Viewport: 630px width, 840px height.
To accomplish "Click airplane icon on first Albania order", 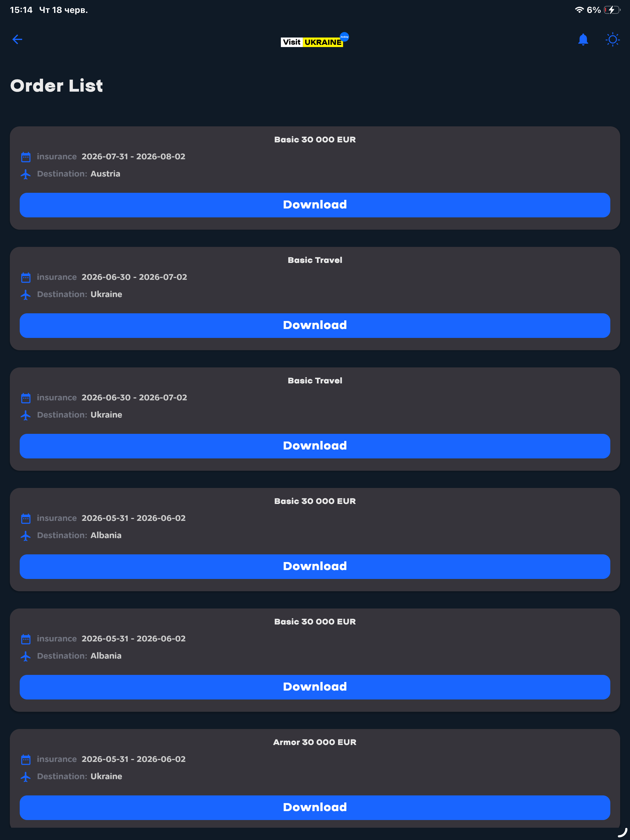I will pyautogui.click(x=26, y=536).
